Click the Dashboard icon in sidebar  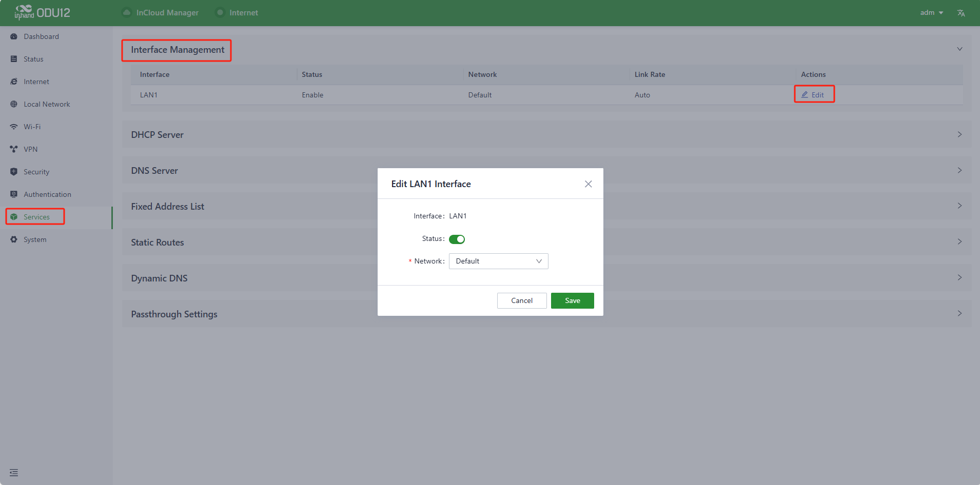(x=14, y=36)
